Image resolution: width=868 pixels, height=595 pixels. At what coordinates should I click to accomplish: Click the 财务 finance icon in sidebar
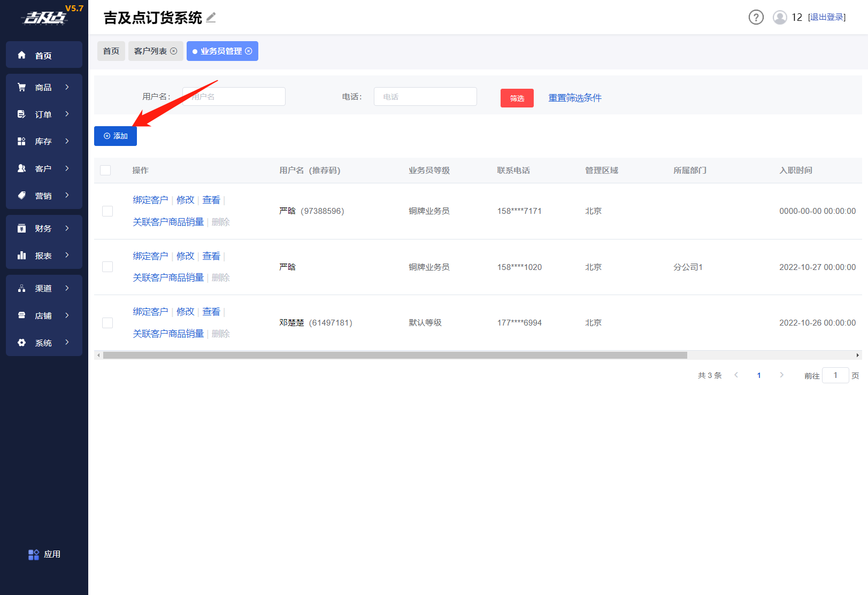click(x=22, y=228)
